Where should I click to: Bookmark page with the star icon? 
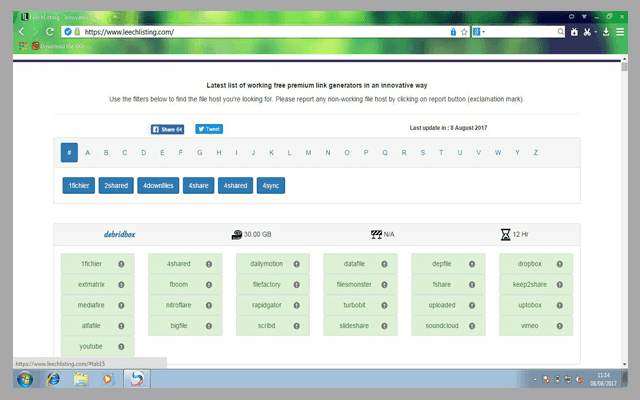click(x=464, y=32)
